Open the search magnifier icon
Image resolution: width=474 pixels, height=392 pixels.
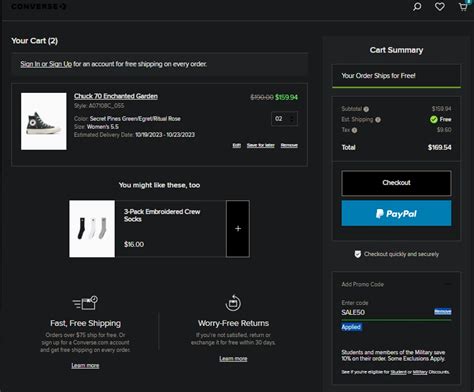(417, 7)
